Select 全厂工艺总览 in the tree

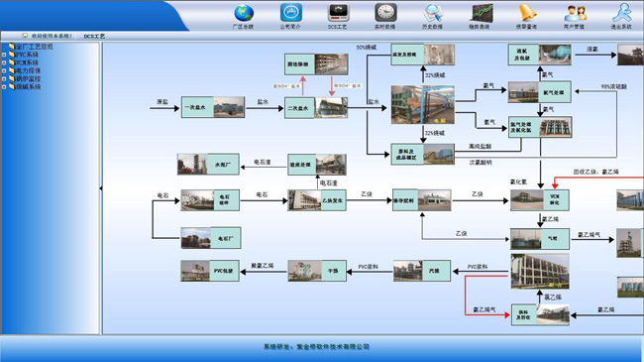pos(34,47)
